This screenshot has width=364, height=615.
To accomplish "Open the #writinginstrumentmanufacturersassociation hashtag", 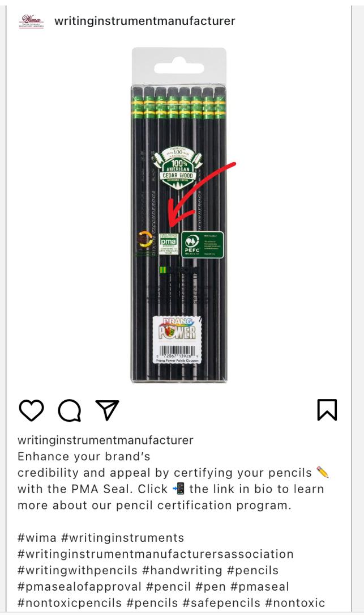I will tap(156, 554).
